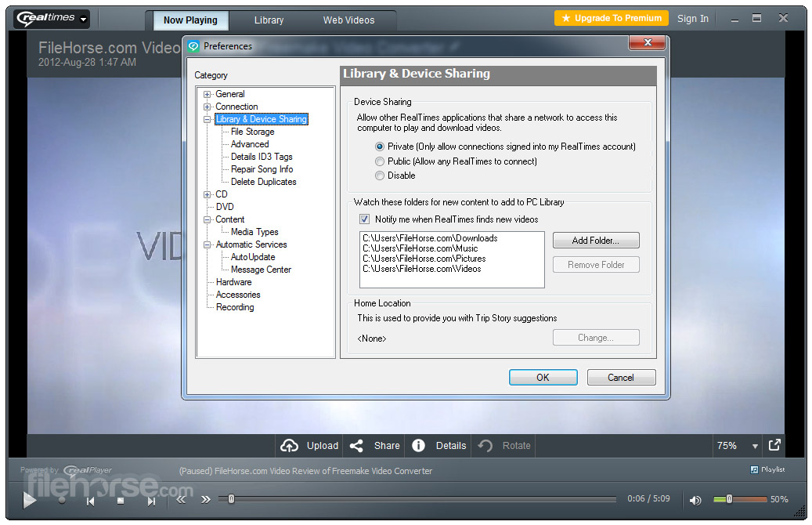Select the Disable sharing radio button

(380, 176)
